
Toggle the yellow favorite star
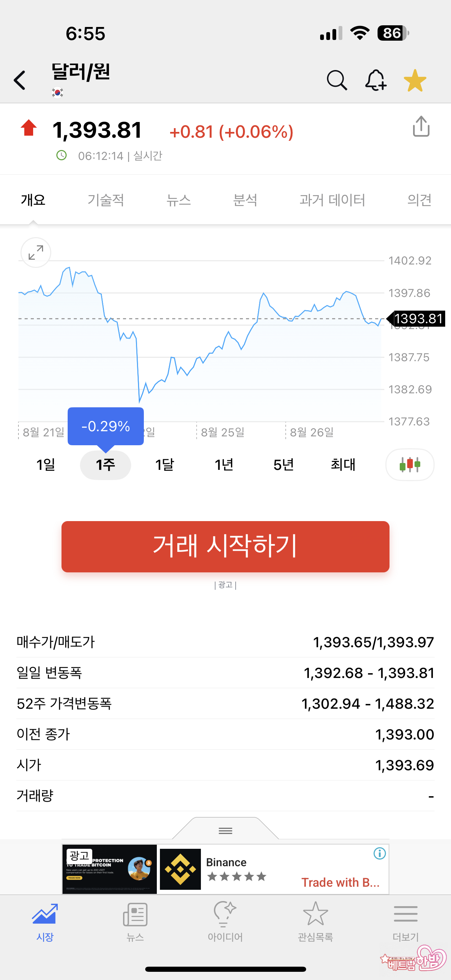click(415, 80)
